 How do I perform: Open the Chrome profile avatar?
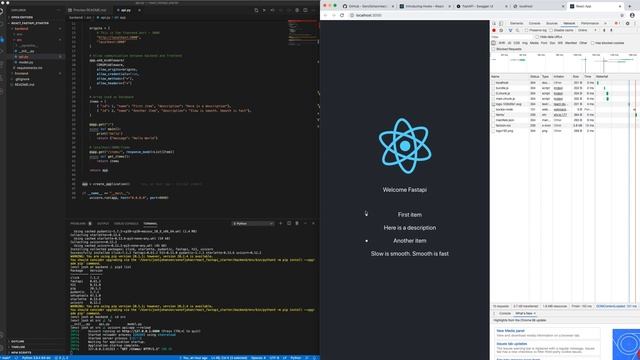pos(632,15)
